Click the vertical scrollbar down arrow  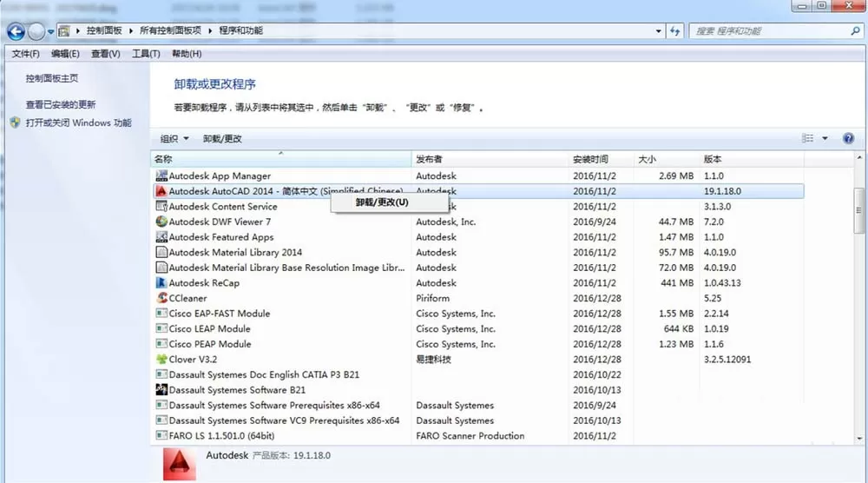point(859,438)
